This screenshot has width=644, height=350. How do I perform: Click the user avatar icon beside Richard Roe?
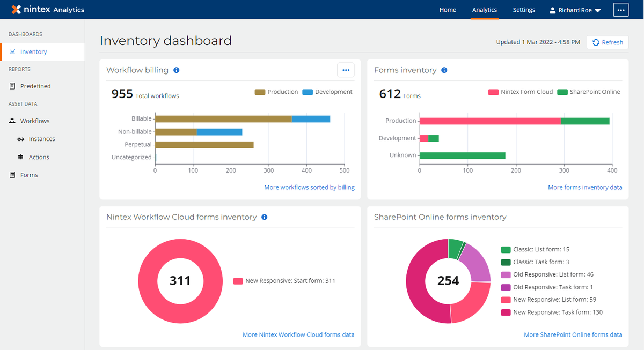point(552,10)
